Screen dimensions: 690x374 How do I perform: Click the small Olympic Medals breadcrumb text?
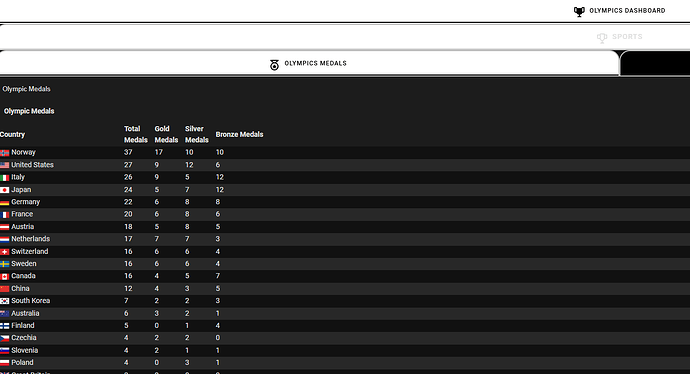pos(26,89)
